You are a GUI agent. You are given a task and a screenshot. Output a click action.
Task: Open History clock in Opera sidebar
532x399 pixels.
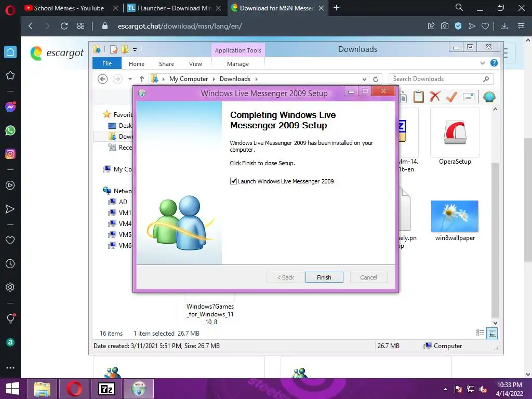10,263
